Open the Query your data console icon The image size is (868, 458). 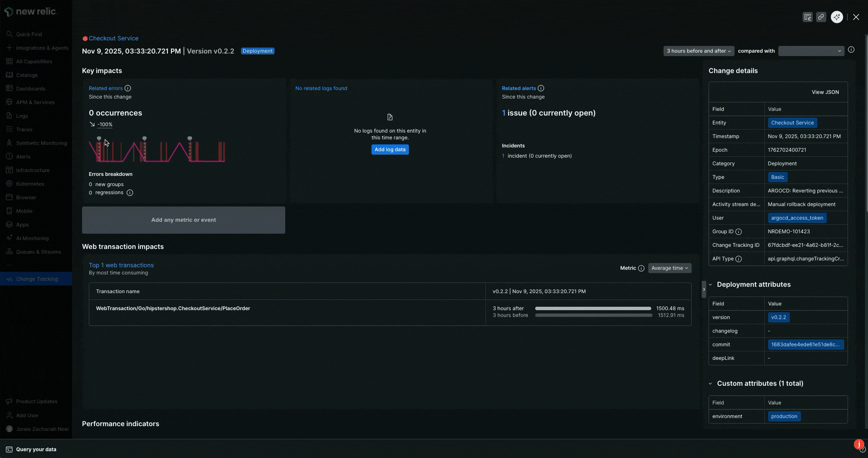[9, 450]
